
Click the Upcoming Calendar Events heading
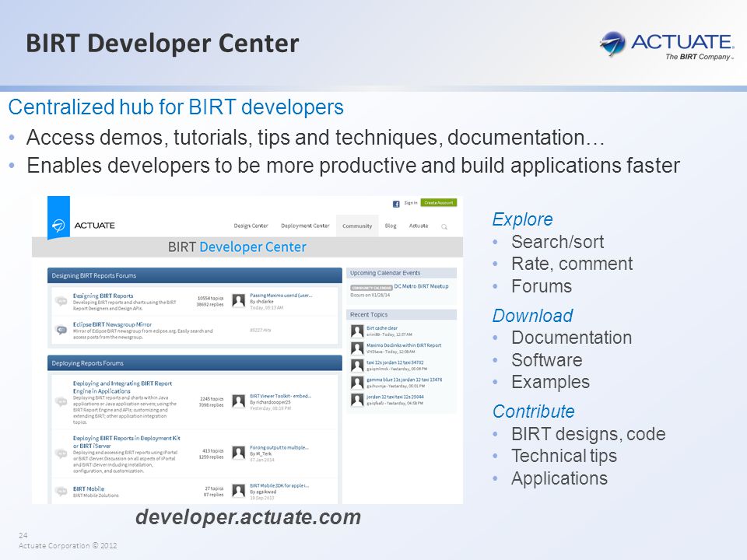tap(385, 273)
